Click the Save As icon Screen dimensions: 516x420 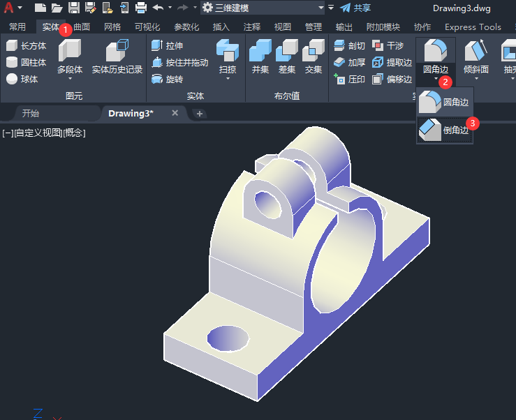coord(91,8)
